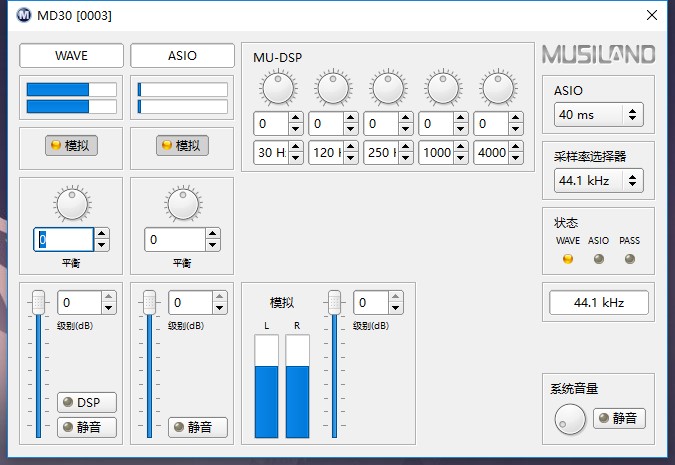The width and height of the screenshot is (675, 465).
Task: Click the WAVE header button
Action: pyautogui.click(x=71, y=55)
